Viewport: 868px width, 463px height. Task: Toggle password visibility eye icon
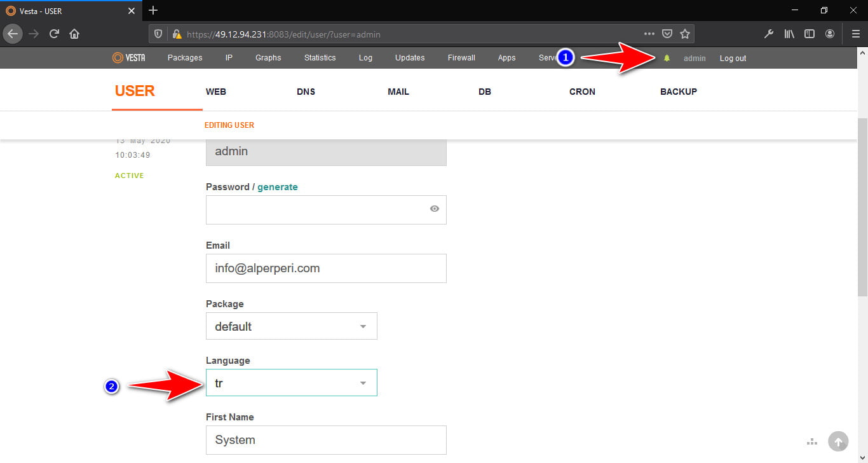435,209
